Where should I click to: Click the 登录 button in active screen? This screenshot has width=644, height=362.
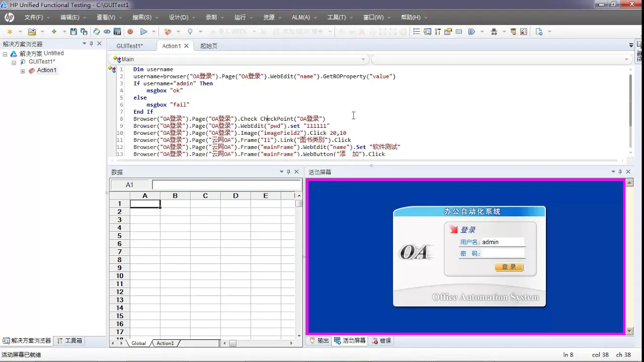[509, 267]
